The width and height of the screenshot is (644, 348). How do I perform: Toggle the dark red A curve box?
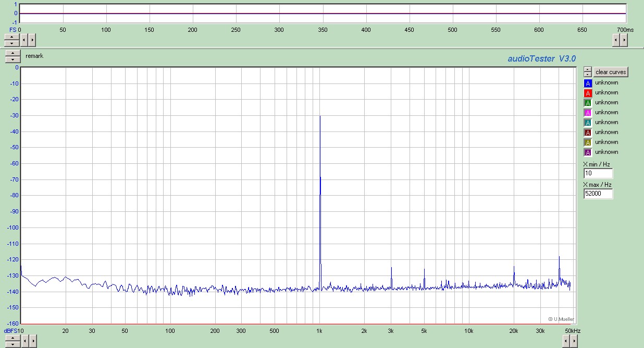click(588, 133)
